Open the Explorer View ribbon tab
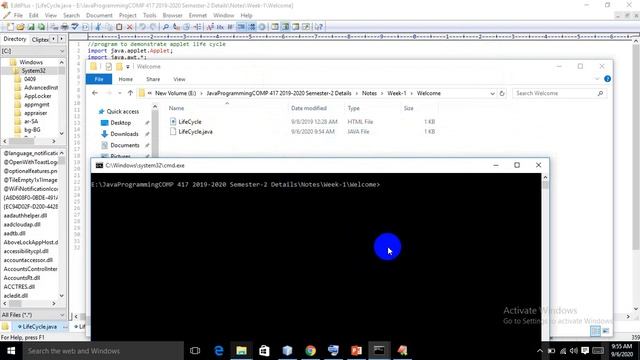 179,79
